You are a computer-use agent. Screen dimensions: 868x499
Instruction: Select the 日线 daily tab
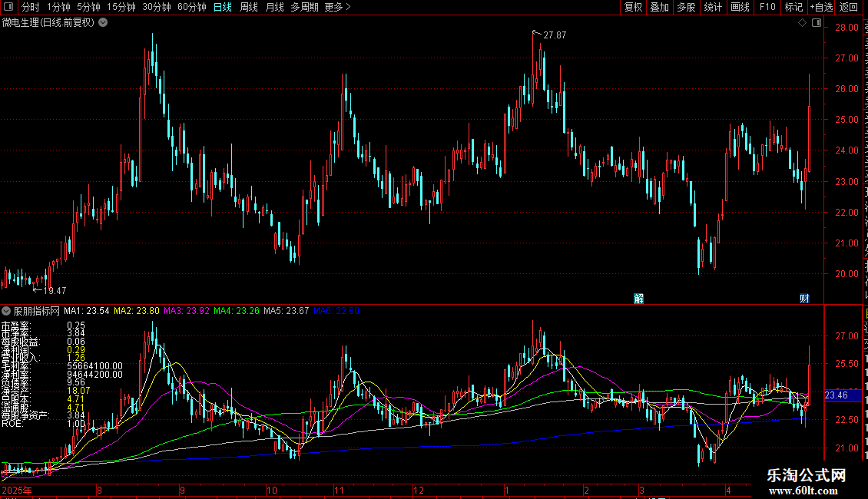(x=223, y=7)
